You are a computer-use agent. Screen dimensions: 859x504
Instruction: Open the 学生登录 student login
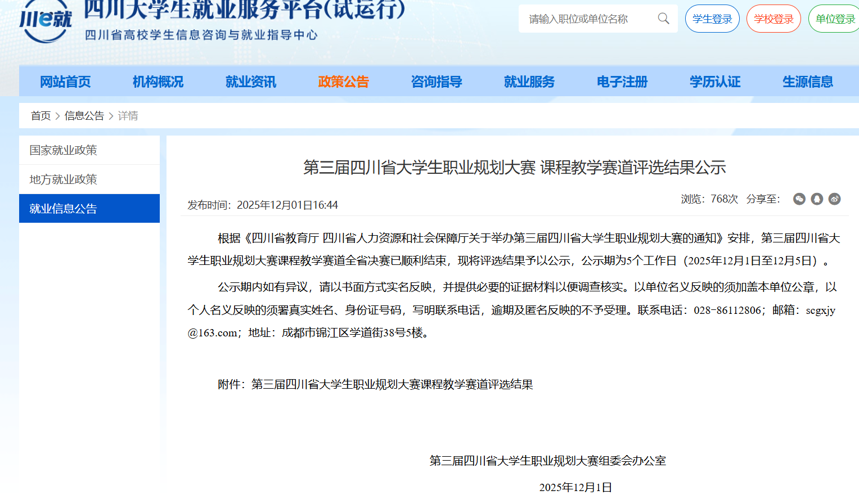712,19
